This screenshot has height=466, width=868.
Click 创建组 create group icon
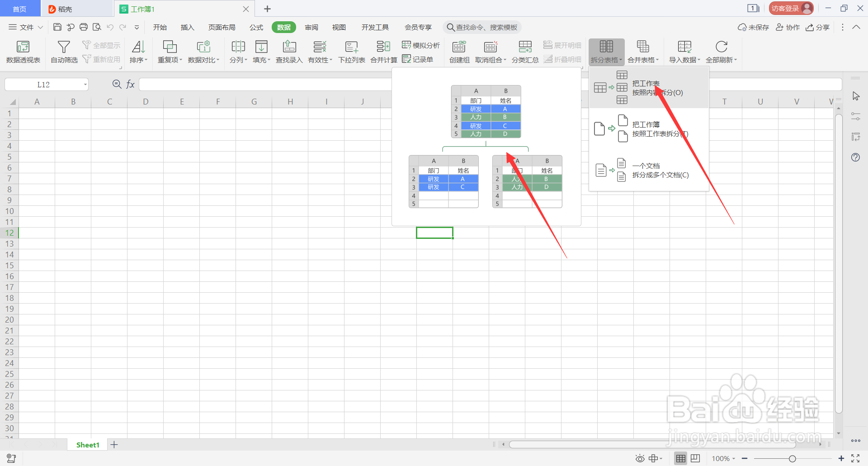pyautogui.click(x=459, y=47)
